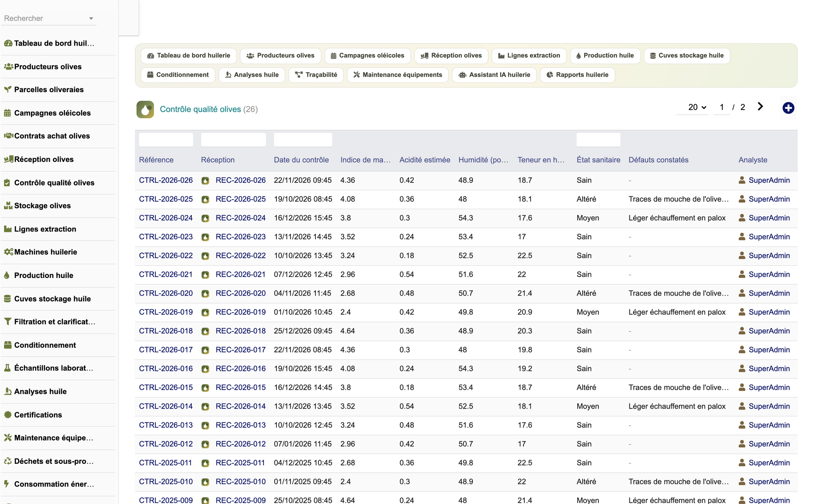Click Analyses huile microscope icon in sidebar
Viewport: 815px width, 504px height.
8,392
